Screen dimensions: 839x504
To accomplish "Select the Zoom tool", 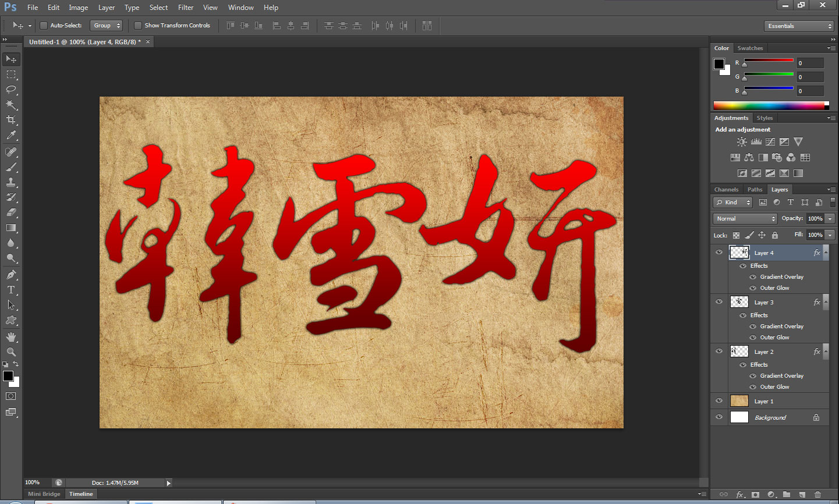I will 11,352.
